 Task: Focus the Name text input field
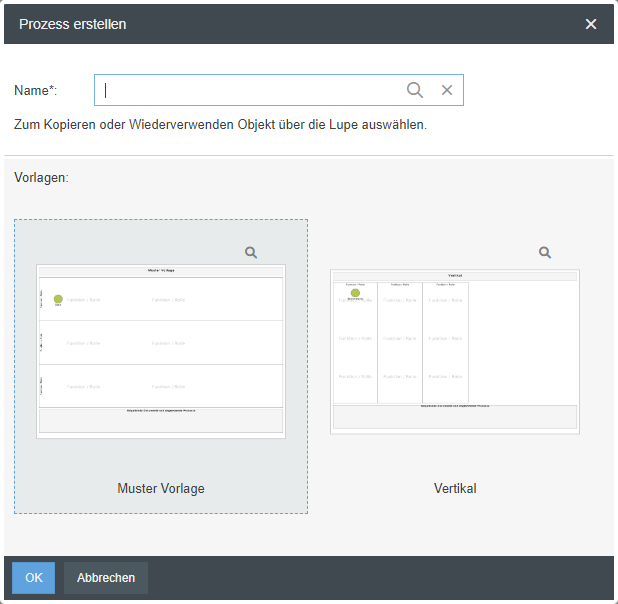coord(250,90)
